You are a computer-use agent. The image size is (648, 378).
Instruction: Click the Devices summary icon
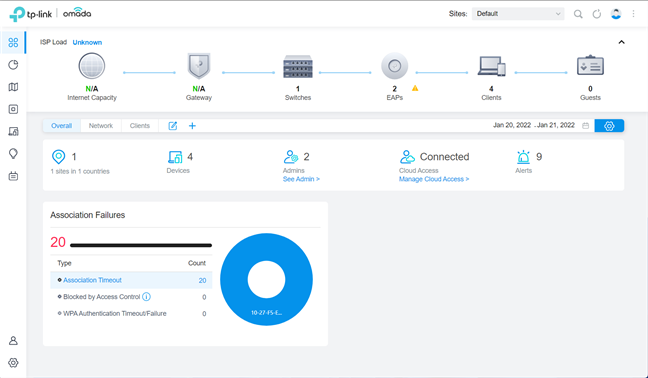coord(175,157)
